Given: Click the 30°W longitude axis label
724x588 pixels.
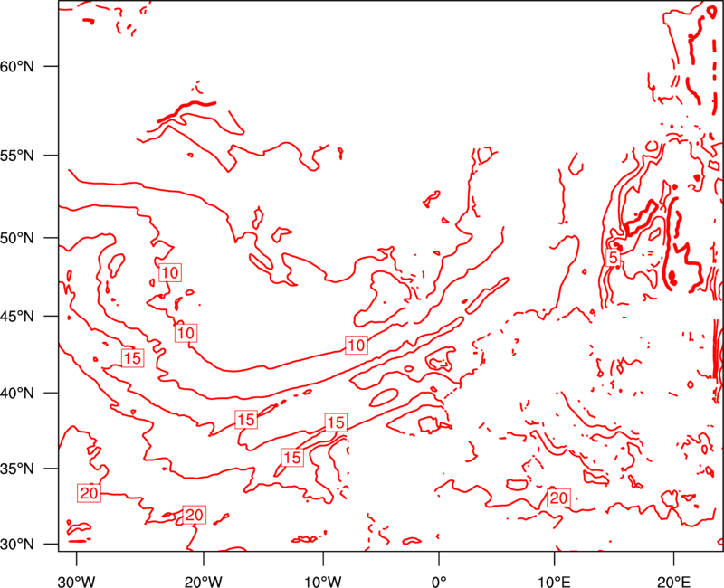Looking at the screenshot, I should [x=77, y=582].
